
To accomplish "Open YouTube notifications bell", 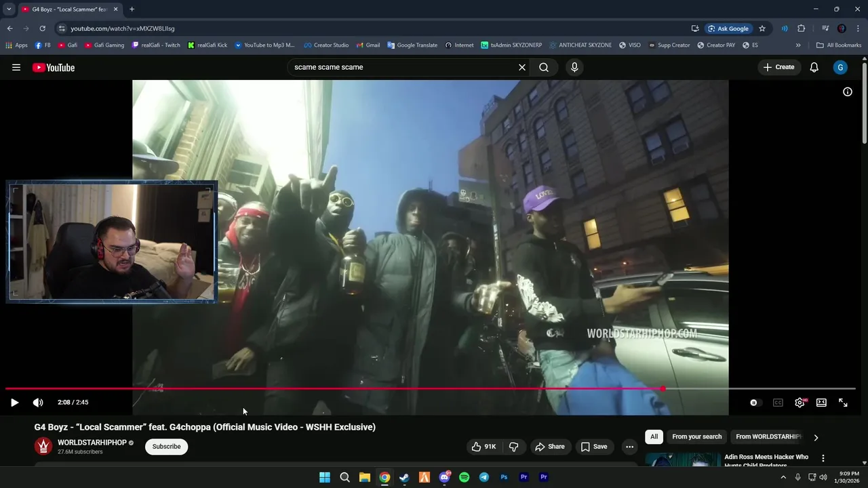I will [x=814, y=67].
